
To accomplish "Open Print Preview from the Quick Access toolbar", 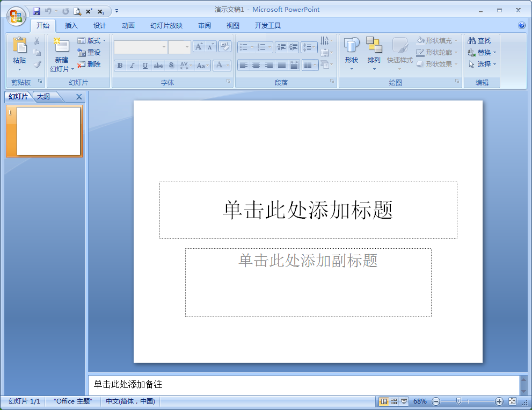I will [77, 11].
